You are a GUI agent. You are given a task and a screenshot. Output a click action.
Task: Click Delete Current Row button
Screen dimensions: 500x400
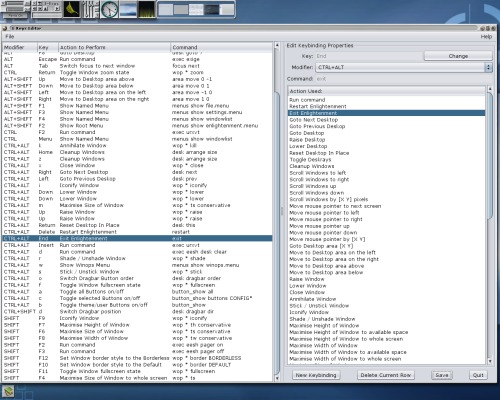[x=385, y=375]
